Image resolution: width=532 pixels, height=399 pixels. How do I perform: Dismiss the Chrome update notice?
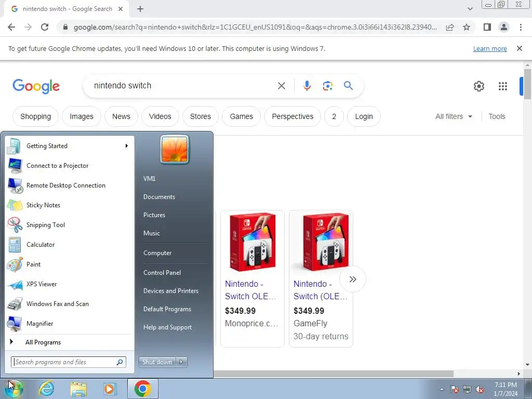point(519,48)
